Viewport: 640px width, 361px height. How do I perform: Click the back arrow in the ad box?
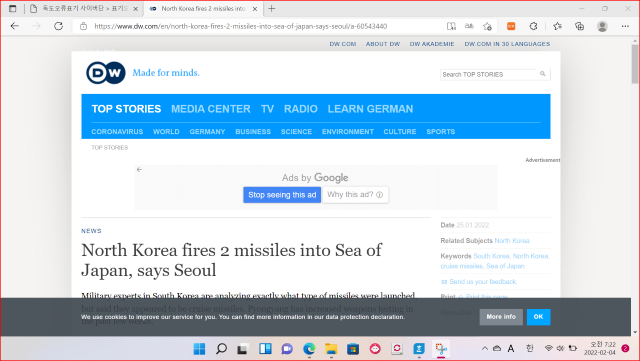point(139,169)
